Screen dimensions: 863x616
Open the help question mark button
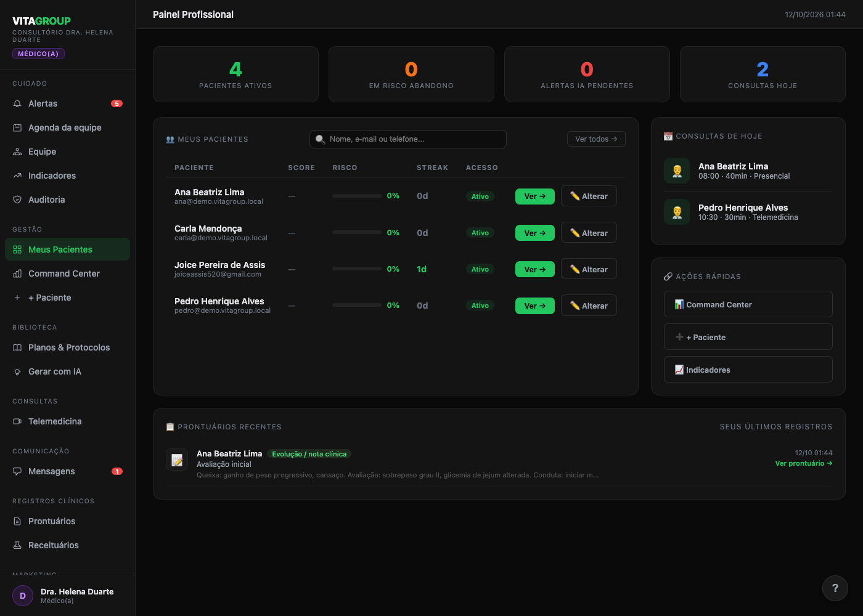click(835, 588)
